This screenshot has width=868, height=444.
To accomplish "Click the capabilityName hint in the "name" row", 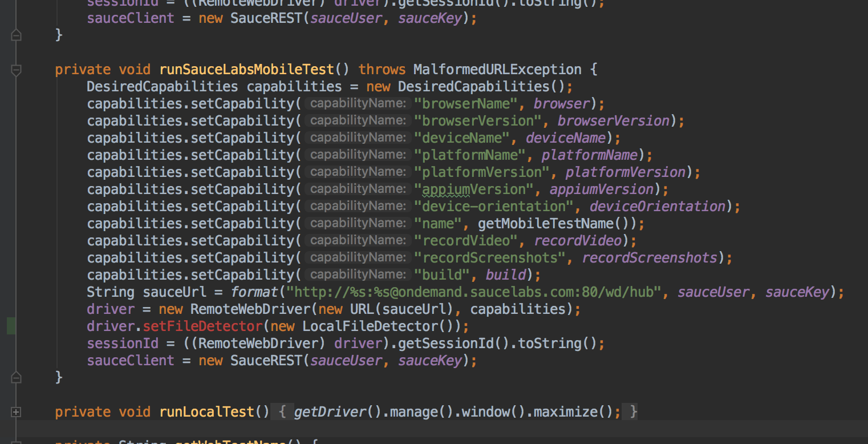I will [x=358, y=223].
